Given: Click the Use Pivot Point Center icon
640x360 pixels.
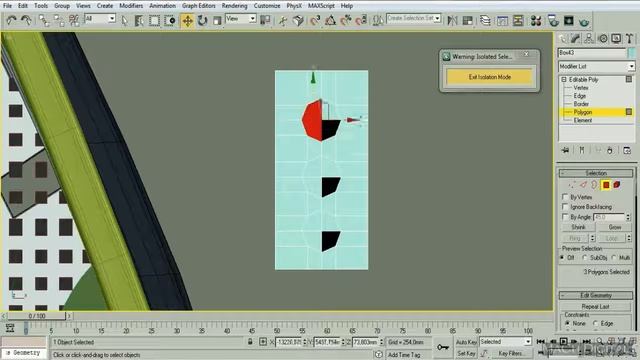Looking at the screenshot, I should (265, 20).
